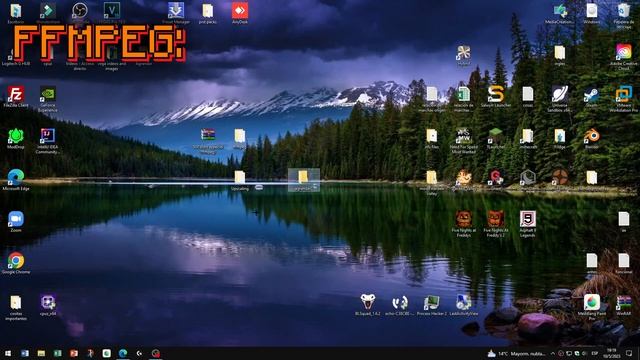Select the Five Nights at Freddy's shortcut
The width and height of the screenshot is (640, 360).
point(464,224)
